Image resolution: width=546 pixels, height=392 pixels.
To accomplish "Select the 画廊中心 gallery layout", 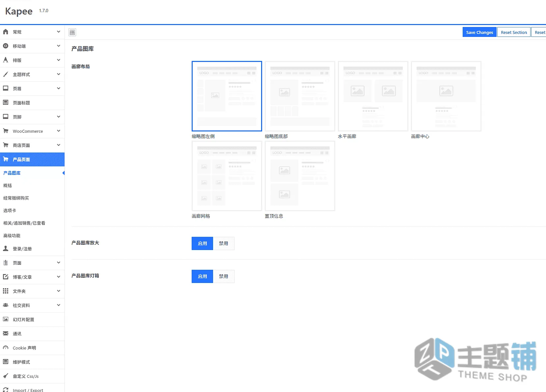I will coord(446,96).
